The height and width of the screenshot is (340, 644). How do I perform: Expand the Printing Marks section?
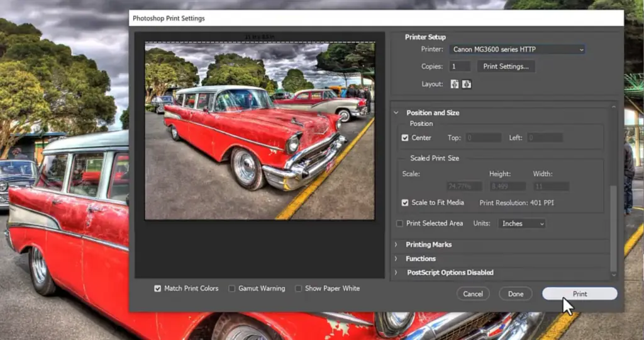click(396, 245)
